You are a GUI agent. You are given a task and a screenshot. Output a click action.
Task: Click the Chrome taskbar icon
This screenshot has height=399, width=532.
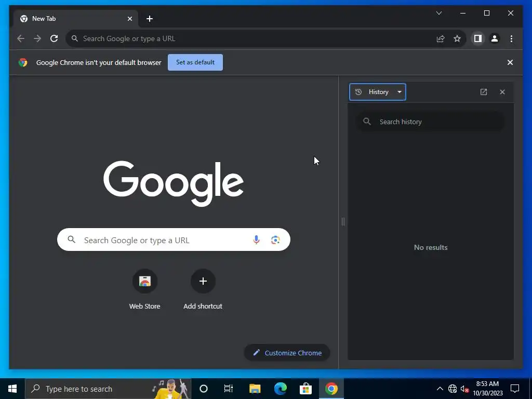(331, 389)
